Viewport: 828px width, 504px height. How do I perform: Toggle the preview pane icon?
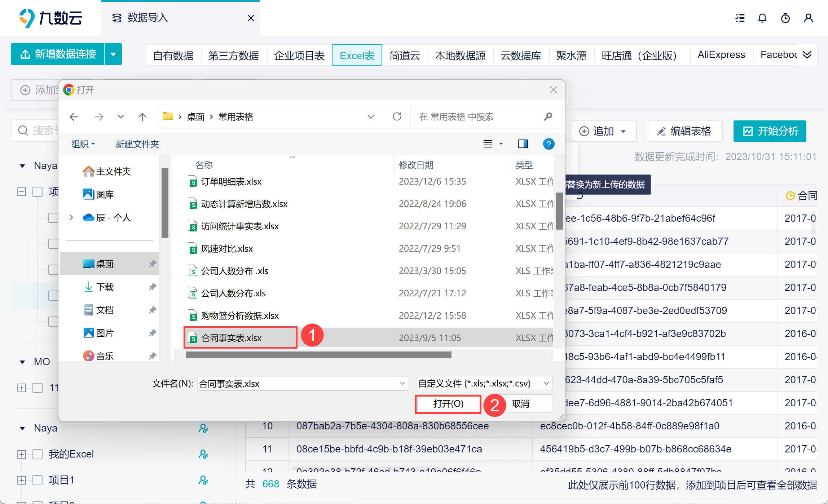pyautogui.click(x=523, y=144)
